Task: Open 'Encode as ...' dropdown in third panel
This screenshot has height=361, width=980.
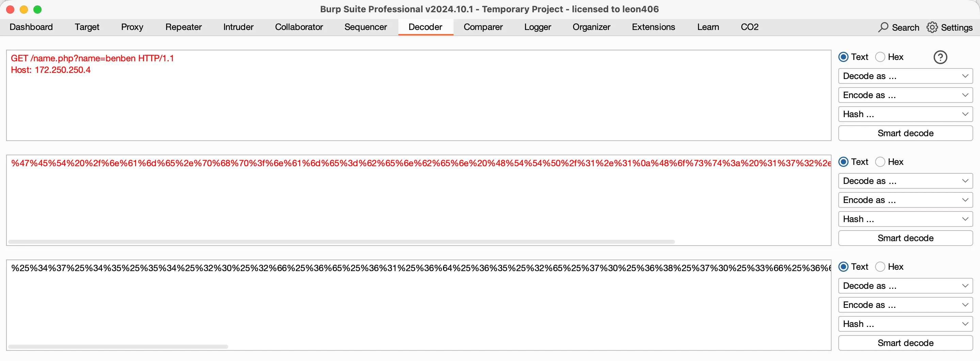Action: point(905,305)
